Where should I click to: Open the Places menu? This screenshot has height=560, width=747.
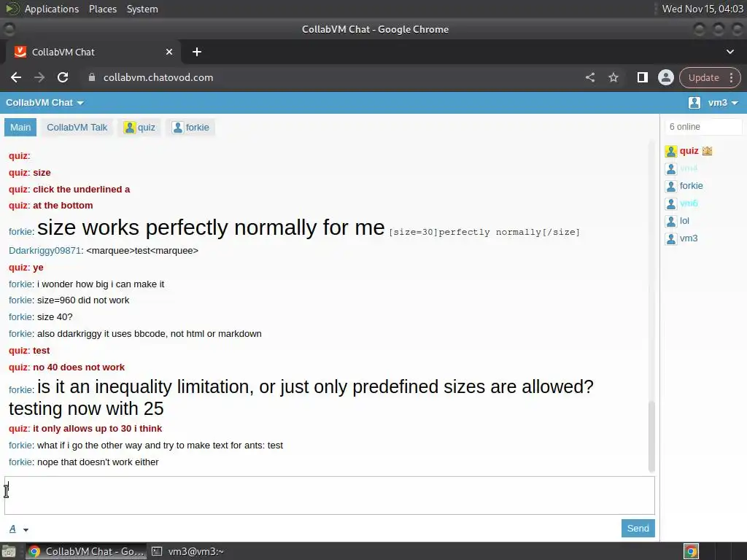[x=103, y=9]
